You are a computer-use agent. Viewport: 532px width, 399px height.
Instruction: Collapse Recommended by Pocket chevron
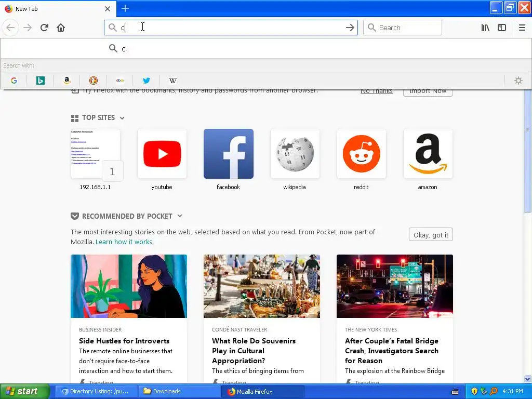click(180, 216)
